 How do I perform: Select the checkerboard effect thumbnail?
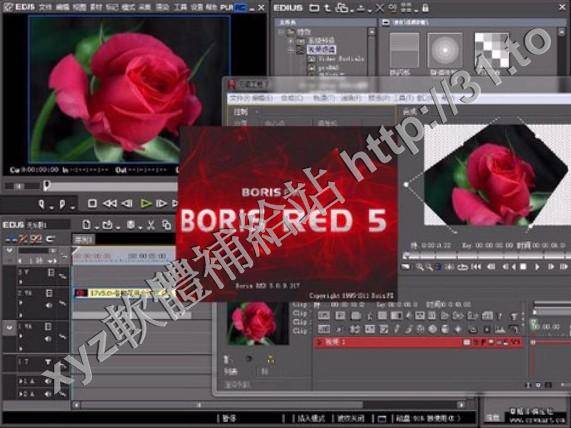492,50
